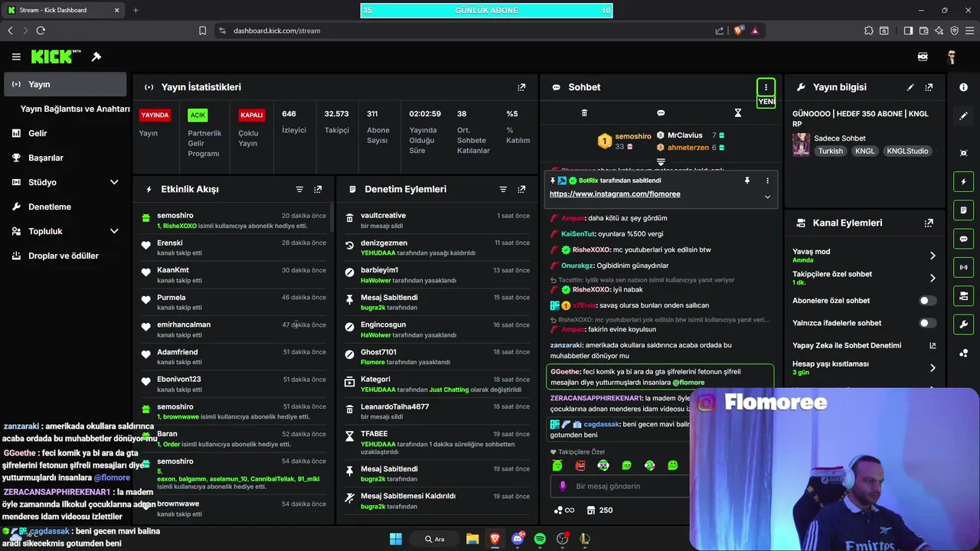980x551 pixels.
Task: Pop out the Denetim Eylemleri panel
Action: pyautogui.click(x=521, y=189)
